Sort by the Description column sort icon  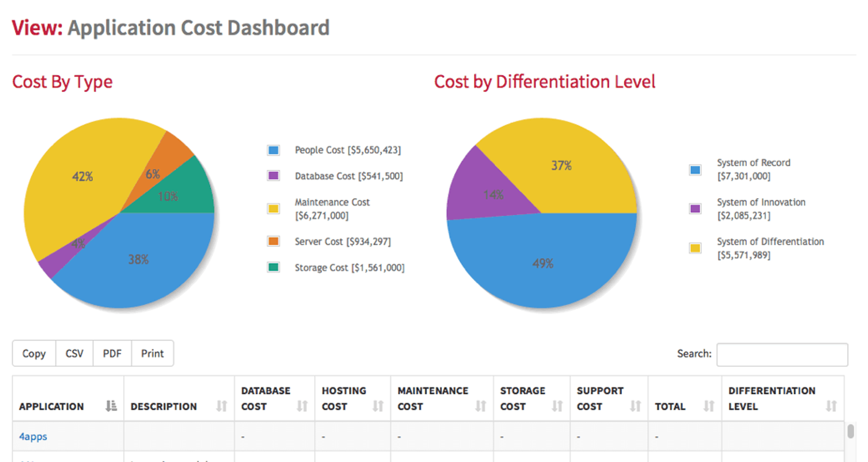point(222,406)
